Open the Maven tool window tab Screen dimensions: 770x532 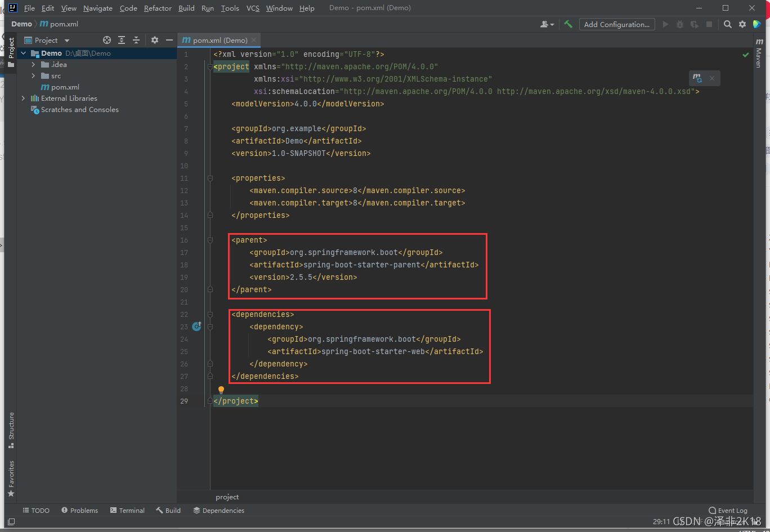pos(759,53)
